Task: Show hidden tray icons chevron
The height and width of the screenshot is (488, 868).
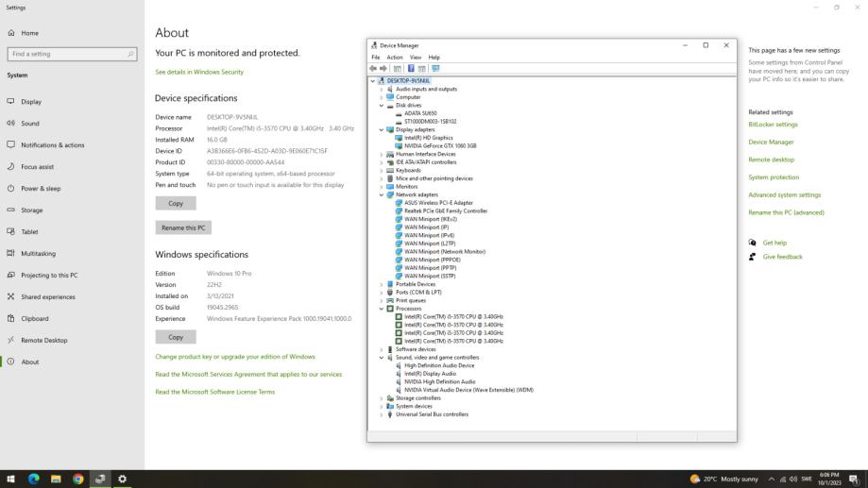Action: tap(771, 480)
